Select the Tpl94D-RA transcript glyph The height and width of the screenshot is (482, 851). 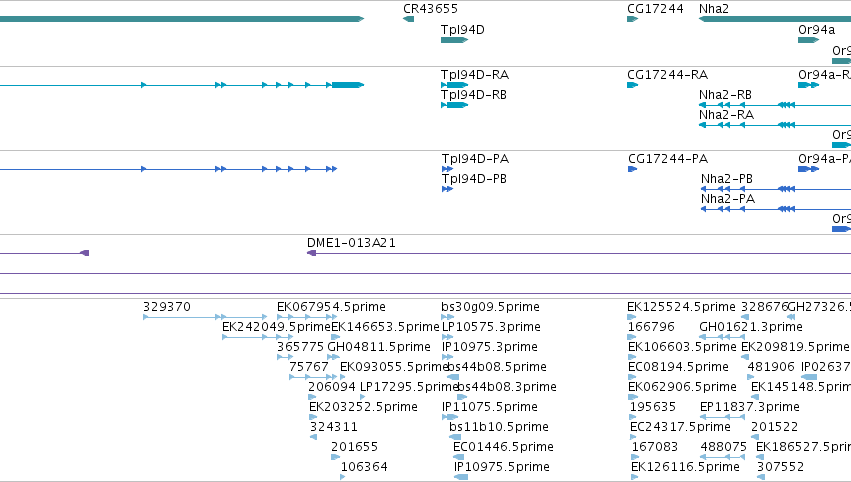(x=454, y=85)
